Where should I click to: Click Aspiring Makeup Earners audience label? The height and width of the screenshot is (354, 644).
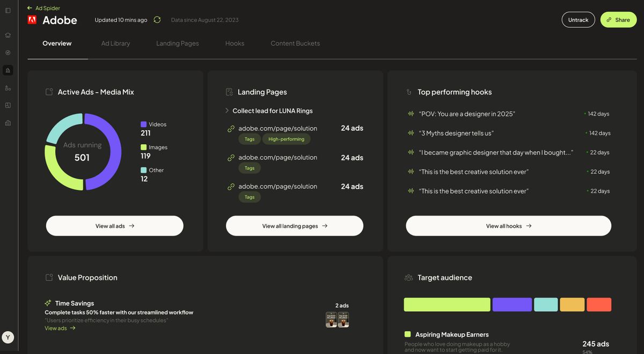[452, 334]
